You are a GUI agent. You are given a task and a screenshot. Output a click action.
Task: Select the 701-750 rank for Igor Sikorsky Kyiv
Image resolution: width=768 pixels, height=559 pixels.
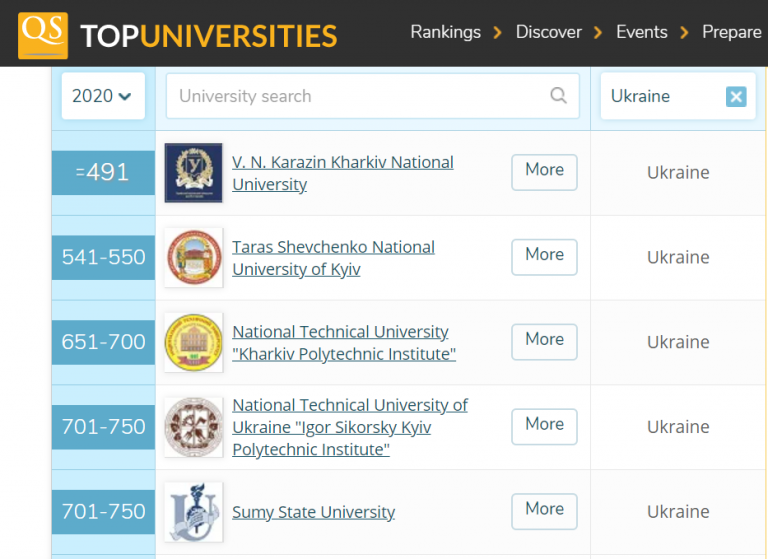point(103,427)
